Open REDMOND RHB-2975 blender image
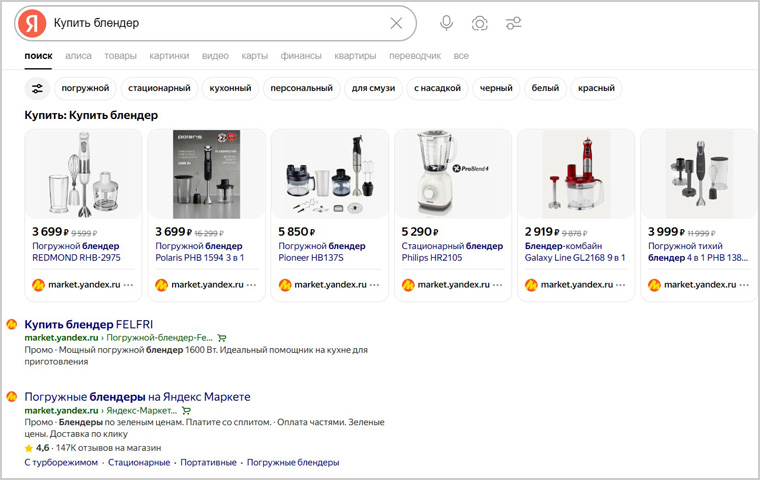This screenshot has width=760, height=480. click(83, 174)
